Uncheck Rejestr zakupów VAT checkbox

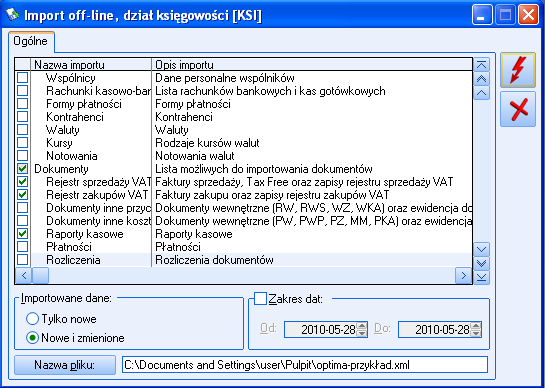click(x=23, y=195)
